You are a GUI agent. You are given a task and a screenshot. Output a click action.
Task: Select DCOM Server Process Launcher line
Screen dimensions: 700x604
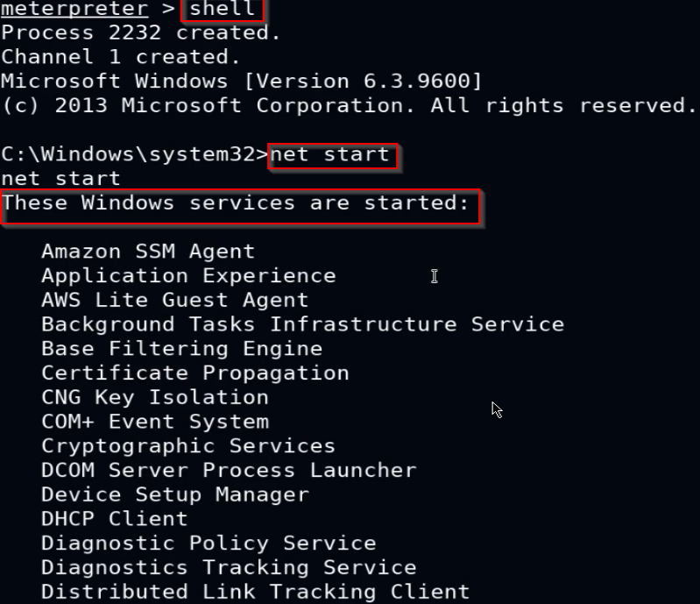coord(229,471)
